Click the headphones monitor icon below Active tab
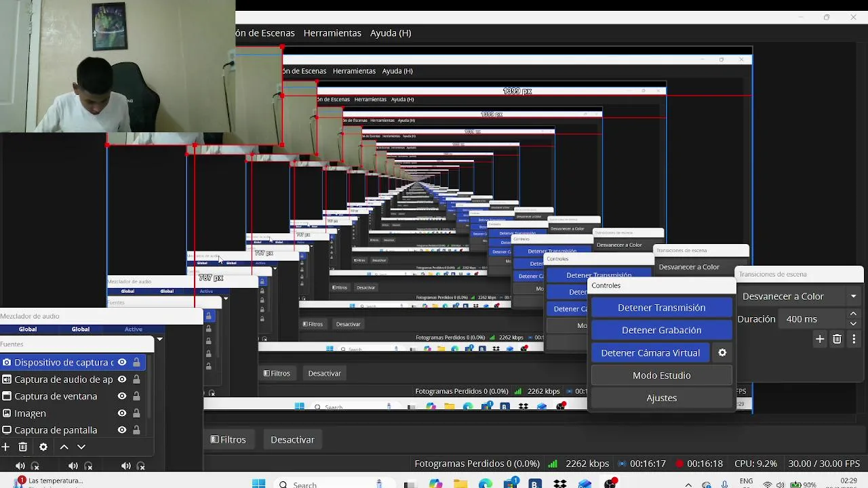The height and width of the screenshot is (488, 868). (x=141, y=466)
